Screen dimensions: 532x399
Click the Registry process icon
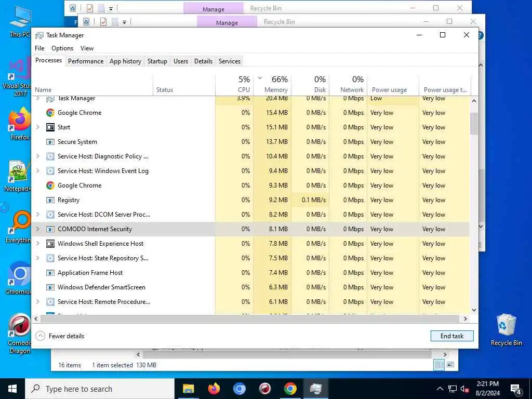pos(50,200)
